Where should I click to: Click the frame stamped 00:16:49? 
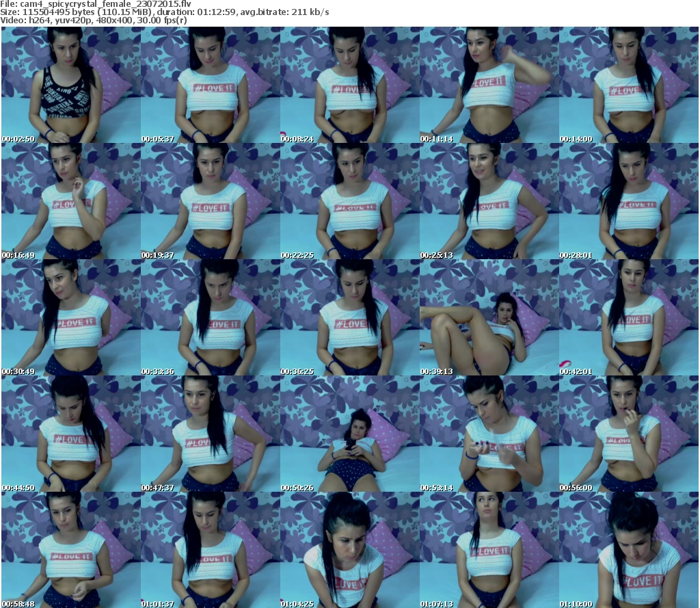(70, 201)
